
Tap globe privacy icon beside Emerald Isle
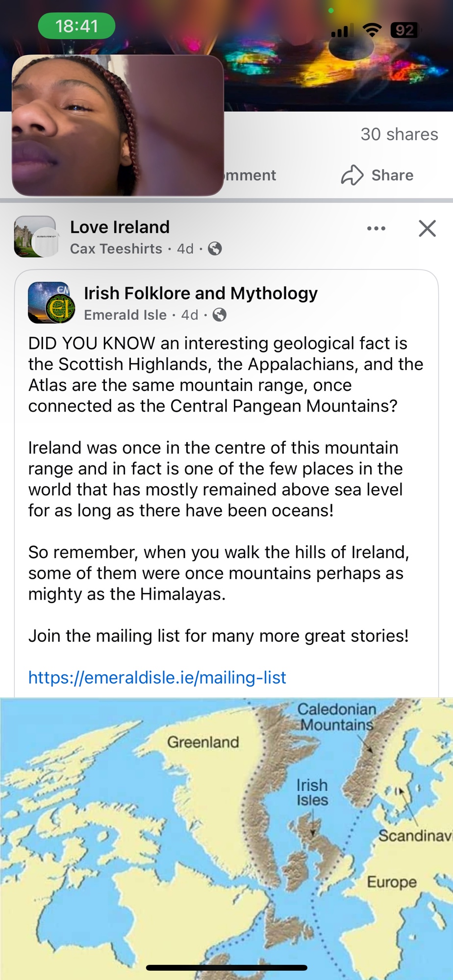[x=220, y=315]
